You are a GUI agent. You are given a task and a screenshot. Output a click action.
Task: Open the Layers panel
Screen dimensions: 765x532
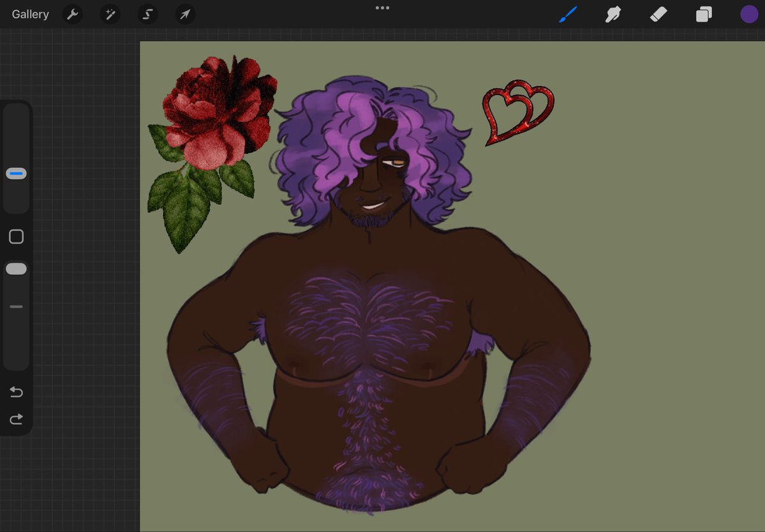tap(704, 14)
